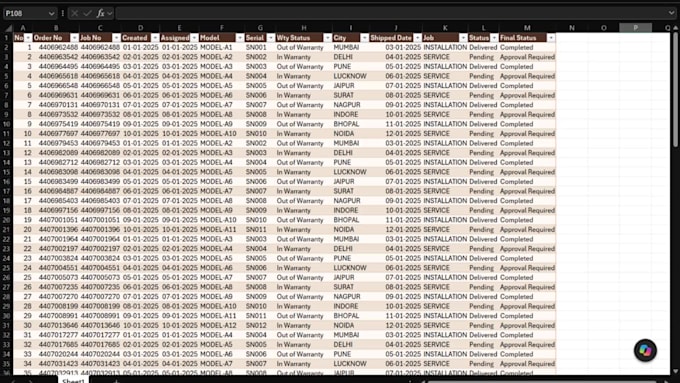Open the Assigned column filter dropdown
Viewport: 680px width, 383px height.
(x=194, y=38)
